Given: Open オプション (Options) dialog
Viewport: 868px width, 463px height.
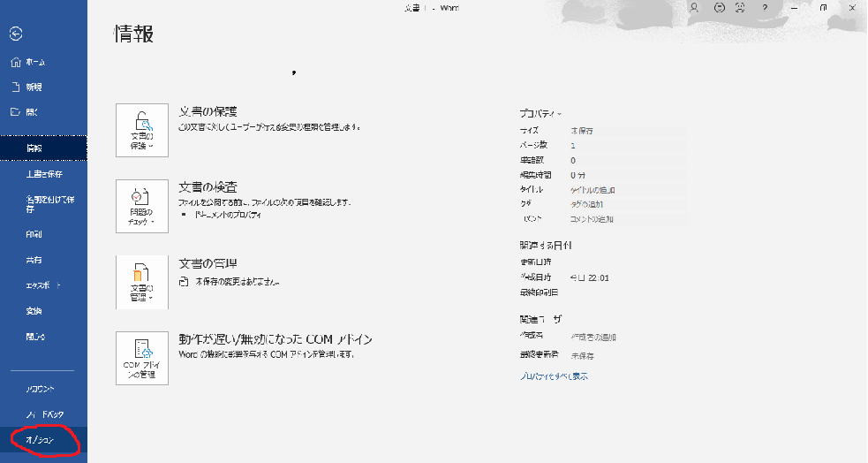Looking at the screenshot, I should pos(43,440).
